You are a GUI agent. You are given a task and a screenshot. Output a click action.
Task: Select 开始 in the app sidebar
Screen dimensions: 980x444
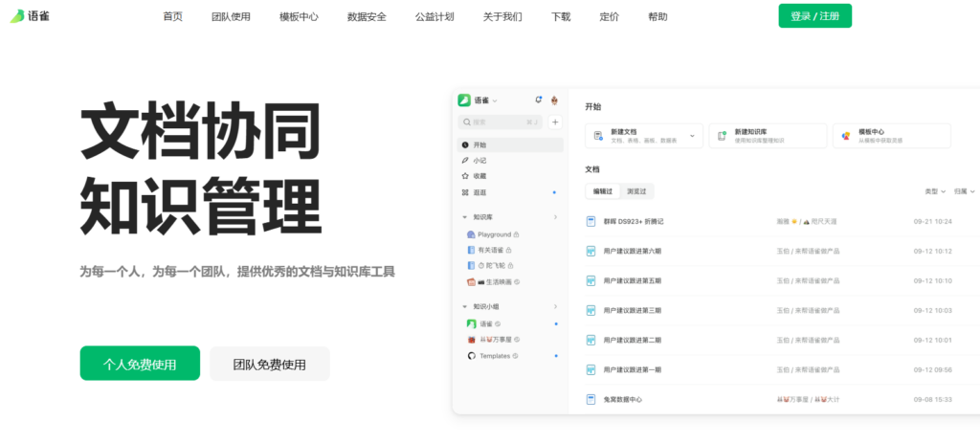click(x=510, y=145)
